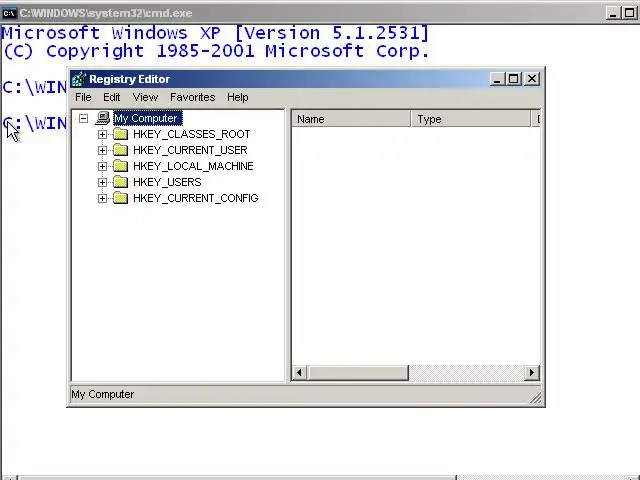
Task: Open the Favorites menu
Action: click(192, 97)
